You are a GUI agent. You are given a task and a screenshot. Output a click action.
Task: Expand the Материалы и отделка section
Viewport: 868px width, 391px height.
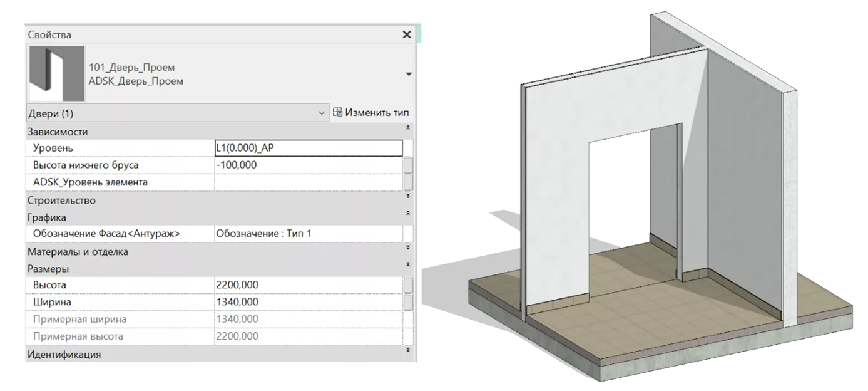408,248
